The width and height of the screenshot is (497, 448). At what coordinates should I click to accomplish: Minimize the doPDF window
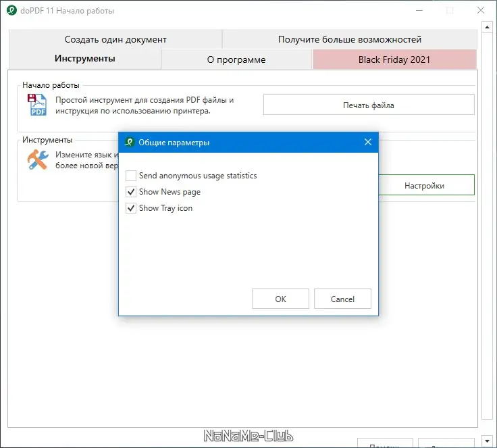pos(419,10)
